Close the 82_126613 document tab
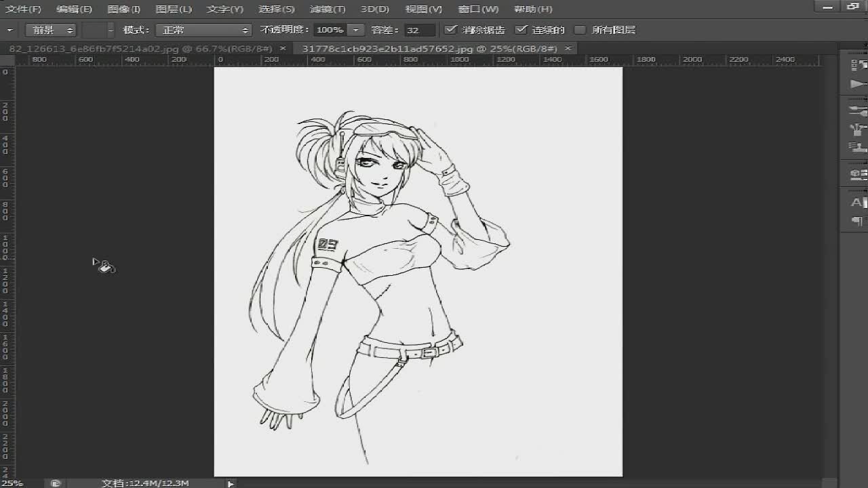Viewport: 868px width, 488px height. coord(283,48)
